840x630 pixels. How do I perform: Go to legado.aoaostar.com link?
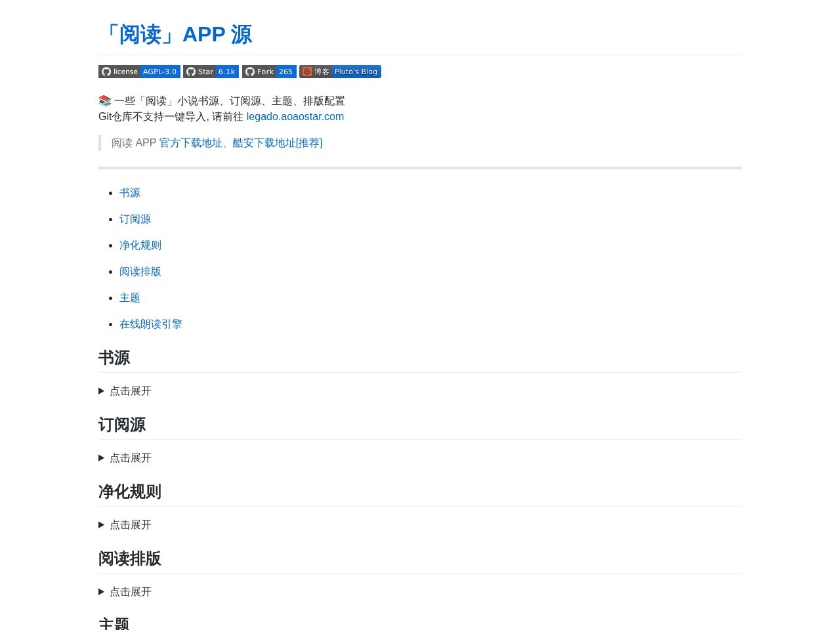[295, 116]
